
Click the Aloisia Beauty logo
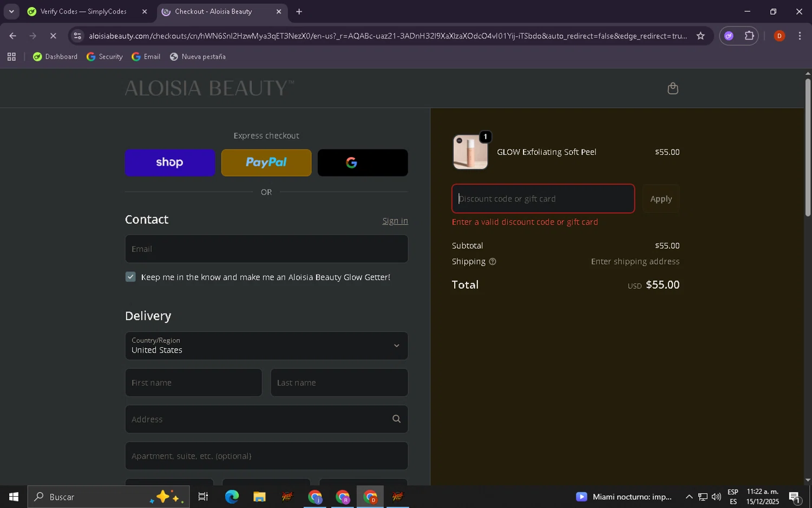pyautogui.click(x=209, y=88)
